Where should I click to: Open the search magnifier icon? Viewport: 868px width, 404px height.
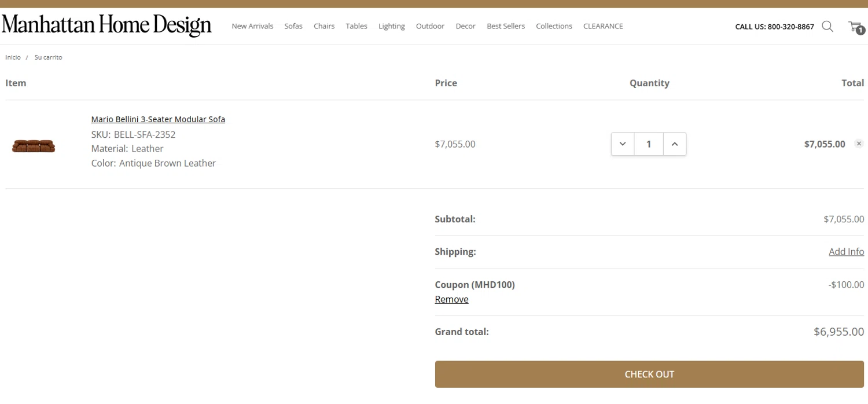coord(827,26)
